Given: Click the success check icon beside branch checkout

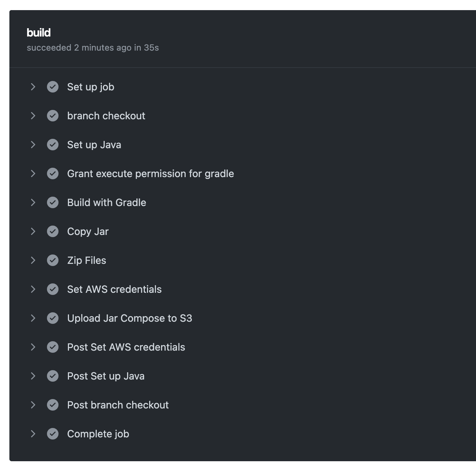Looking at the screenshot, I should point(53,116).
